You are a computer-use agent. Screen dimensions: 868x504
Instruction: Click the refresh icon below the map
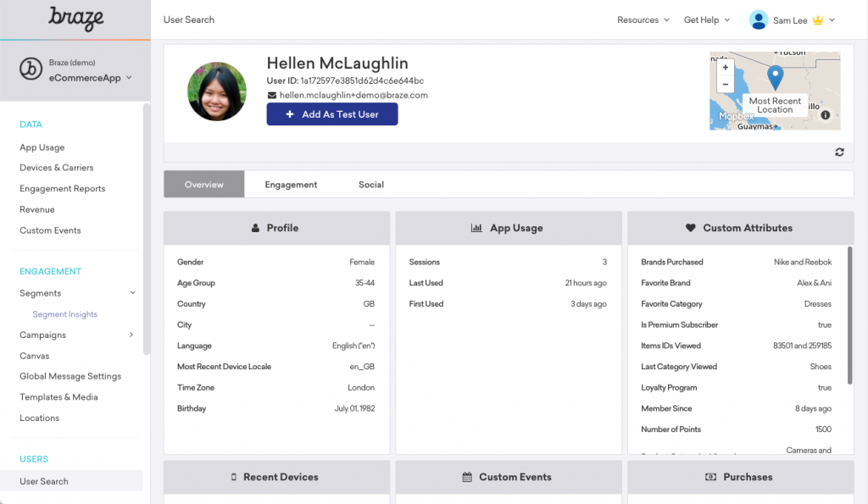tap(839, 152)
